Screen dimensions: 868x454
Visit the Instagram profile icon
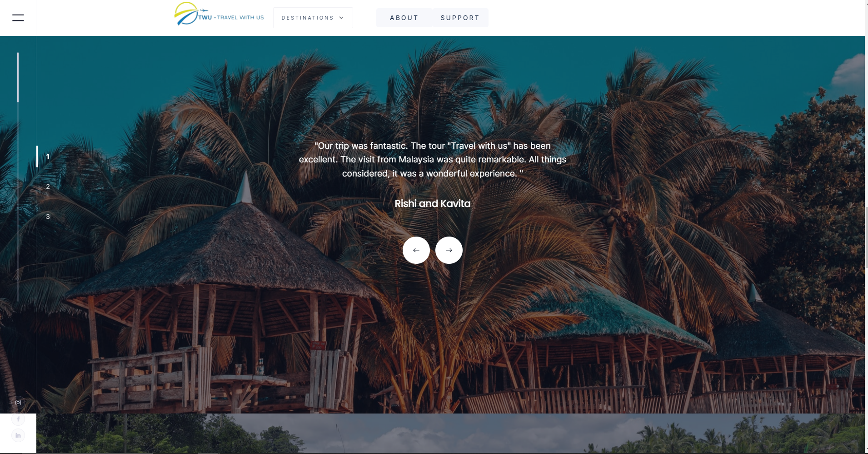coord(18,403)
